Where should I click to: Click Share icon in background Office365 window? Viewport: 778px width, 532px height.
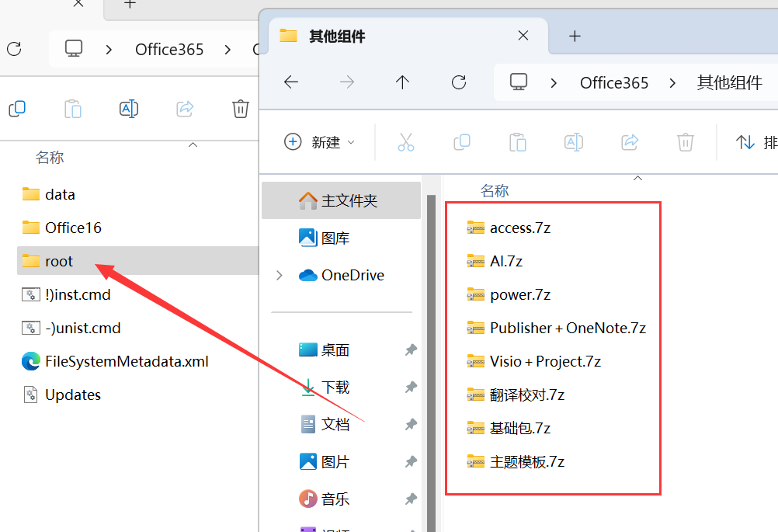[x=185, y=109]
